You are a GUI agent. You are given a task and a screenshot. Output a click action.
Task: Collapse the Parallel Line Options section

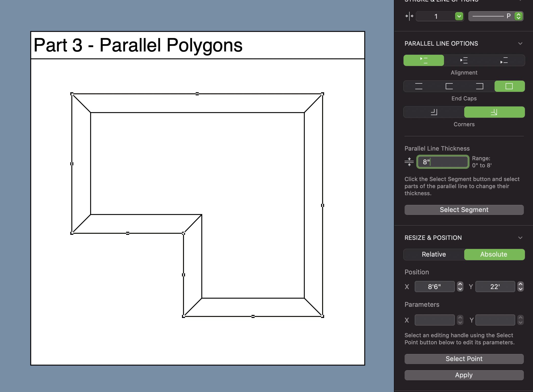[520, 44]
